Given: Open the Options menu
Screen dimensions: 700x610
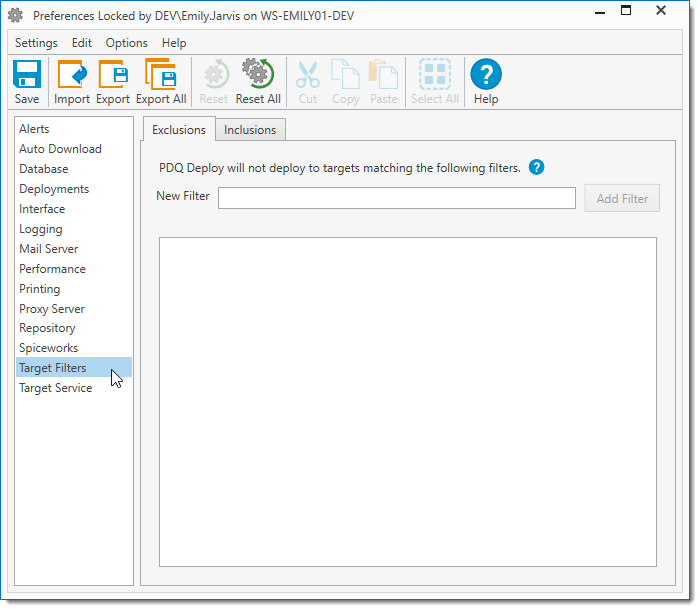Looking at the screenshot, I should pos(127,43).
